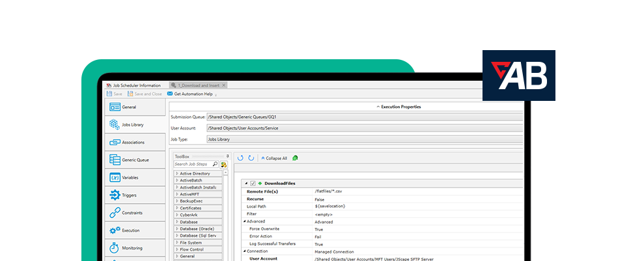Collapse the DownloadFiles step
This screenshot has width=644, height=261.
(x=246, y=184)
